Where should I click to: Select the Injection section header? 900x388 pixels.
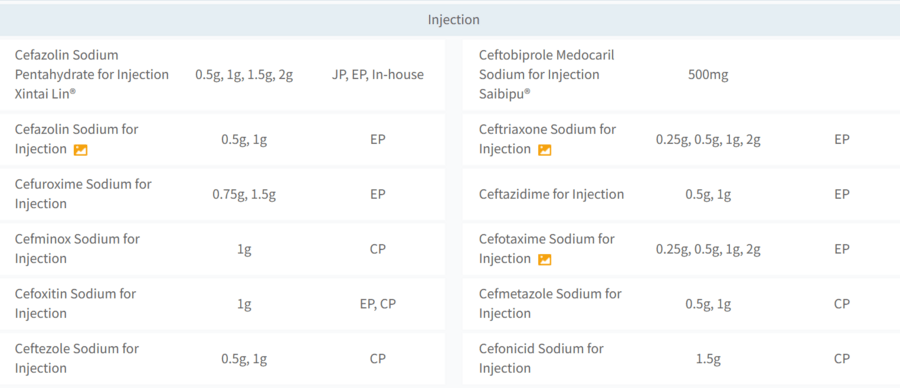click(453, 20)
